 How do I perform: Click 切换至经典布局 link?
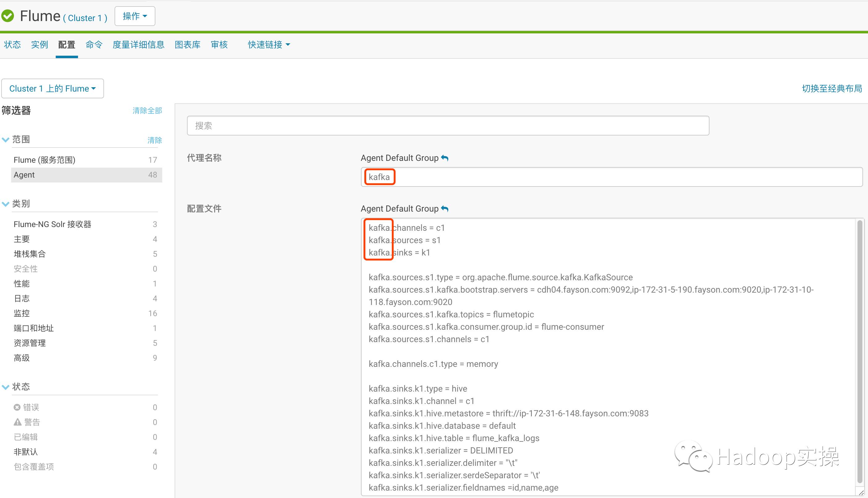(x=832, y=88)
